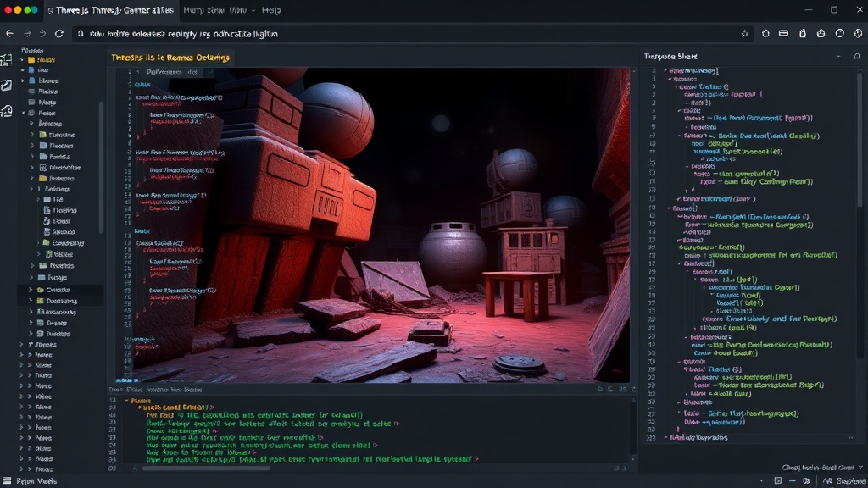Open the card-shaped wallet icon in browser toolbar
Viewport: 868px width, 488px height.
pos(783,34)
